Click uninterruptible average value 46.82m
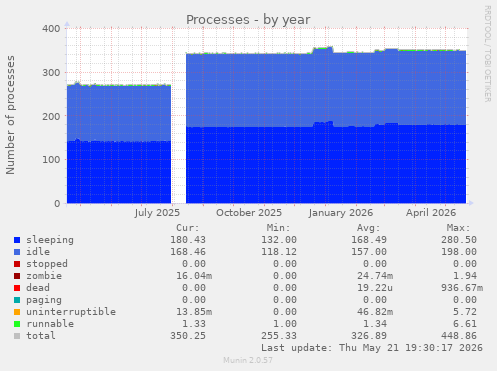This screenshot has width=497, height=371. click(x=375, y=312)
